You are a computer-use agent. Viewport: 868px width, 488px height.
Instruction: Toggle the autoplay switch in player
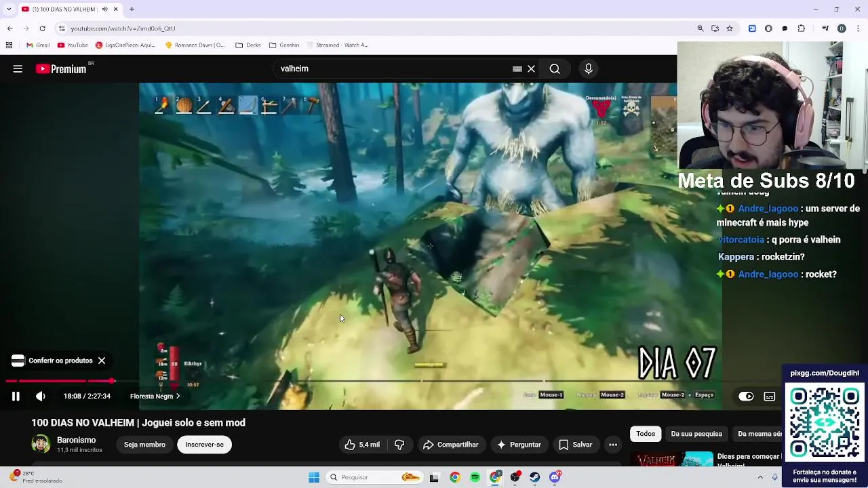pyautogui.click(x=746, y=396)
